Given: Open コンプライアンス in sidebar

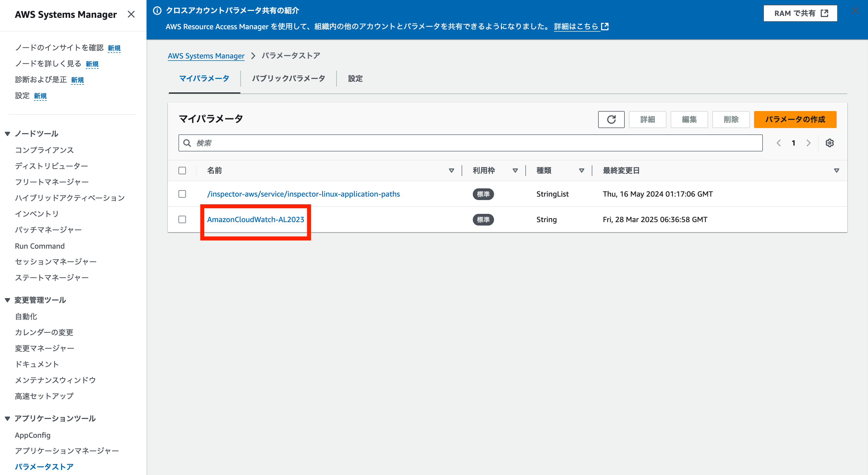Looking at the screenshot, I should (44, 150).
